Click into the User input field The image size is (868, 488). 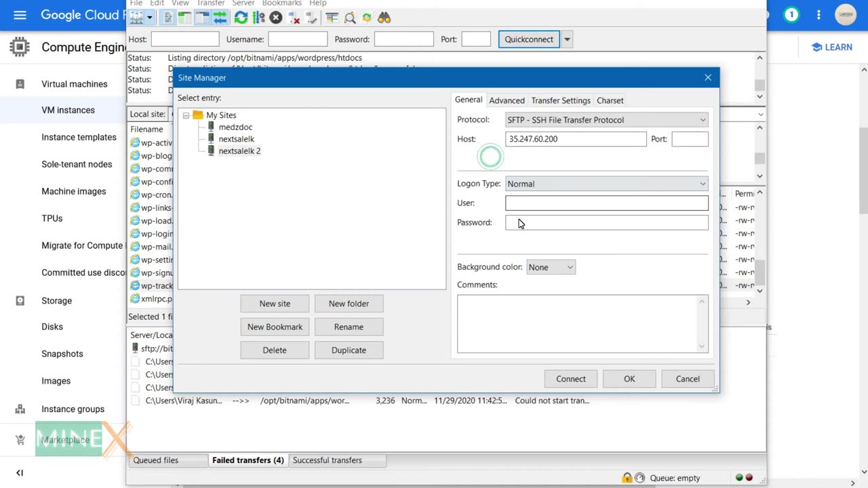click(606, 203)
